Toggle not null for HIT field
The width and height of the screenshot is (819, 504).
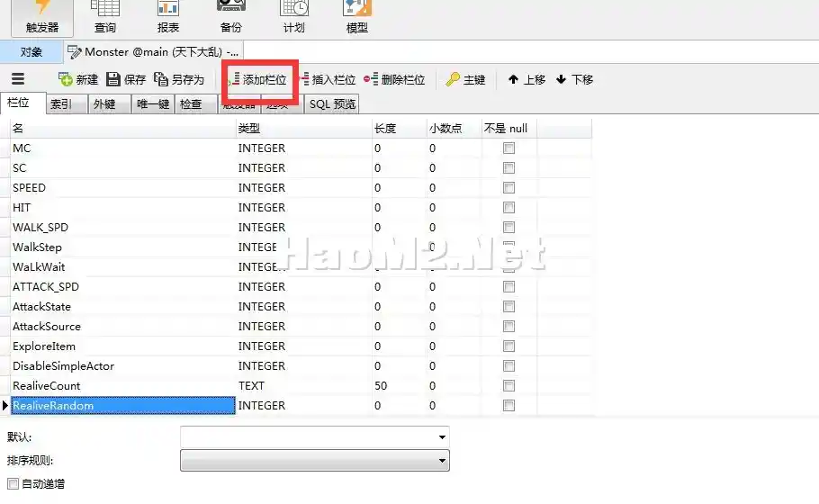coord(508,208)
